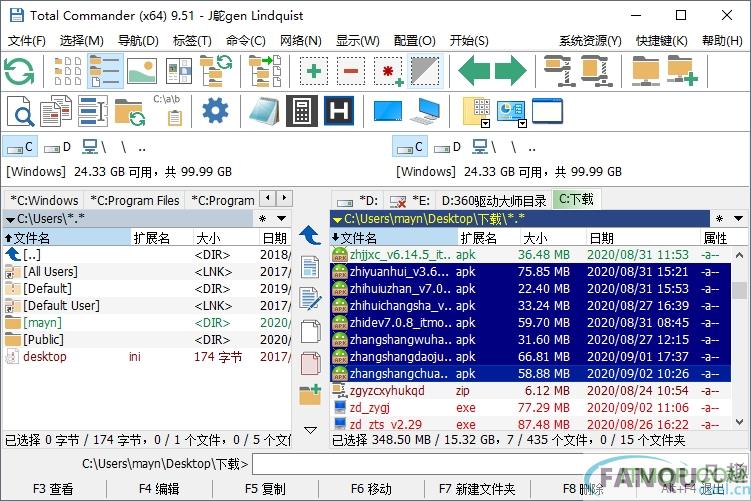
Task: Open the directory tree icon with green arrows
Action: click(216, 71)
